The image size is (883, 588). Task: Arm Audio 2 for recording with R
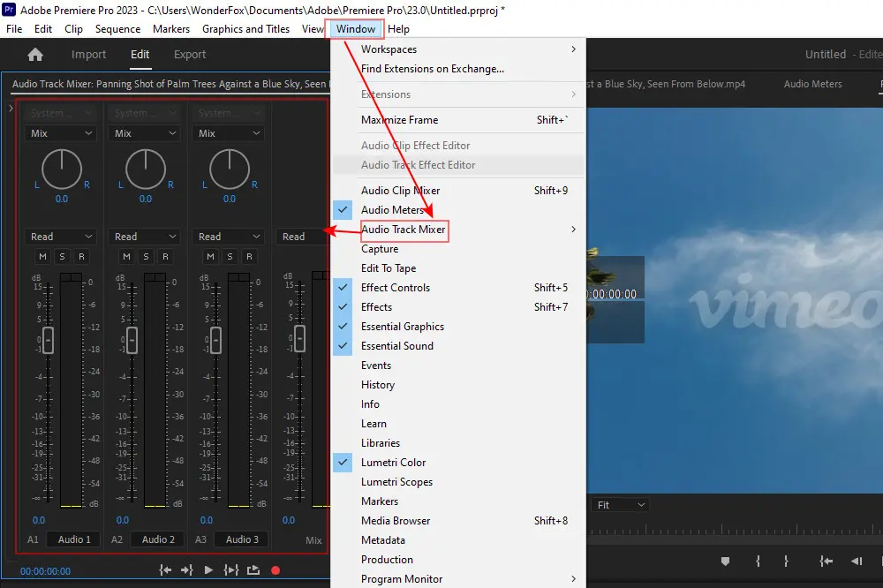[166, 256]
